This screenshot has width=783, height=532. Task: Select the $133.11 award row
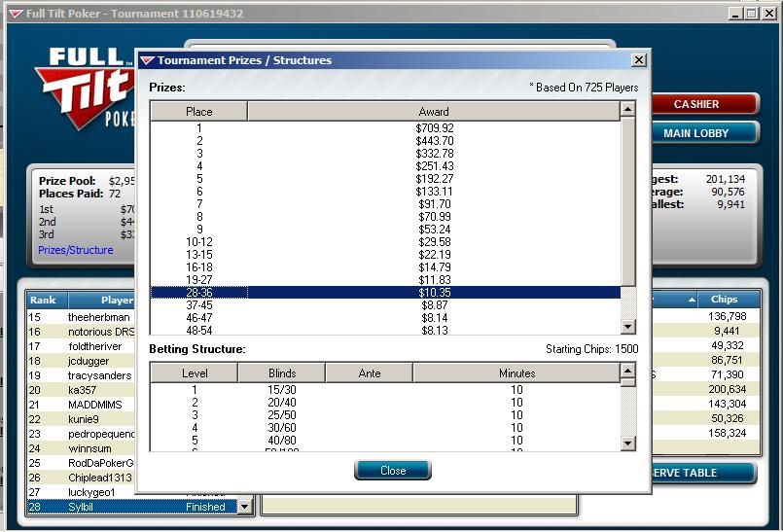click(x=385, y=192)
